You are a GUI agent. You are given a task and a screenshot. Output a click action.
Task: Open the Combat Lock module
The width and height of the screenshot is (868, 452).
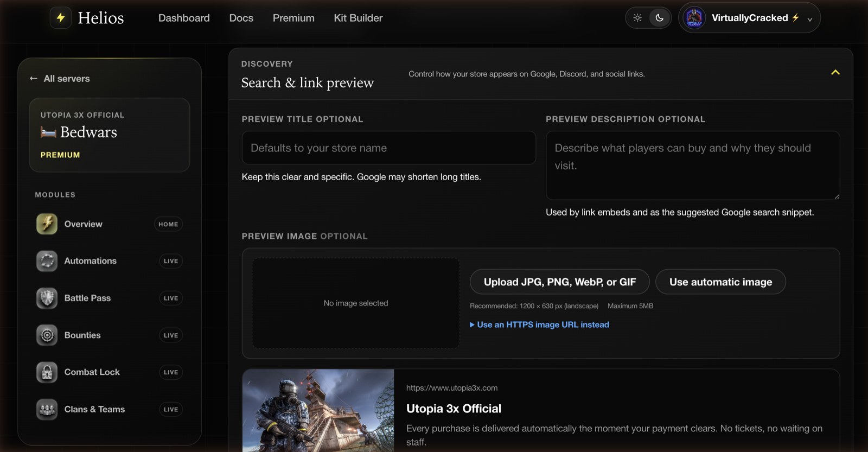pyautogui.click(x=109, y=372)
